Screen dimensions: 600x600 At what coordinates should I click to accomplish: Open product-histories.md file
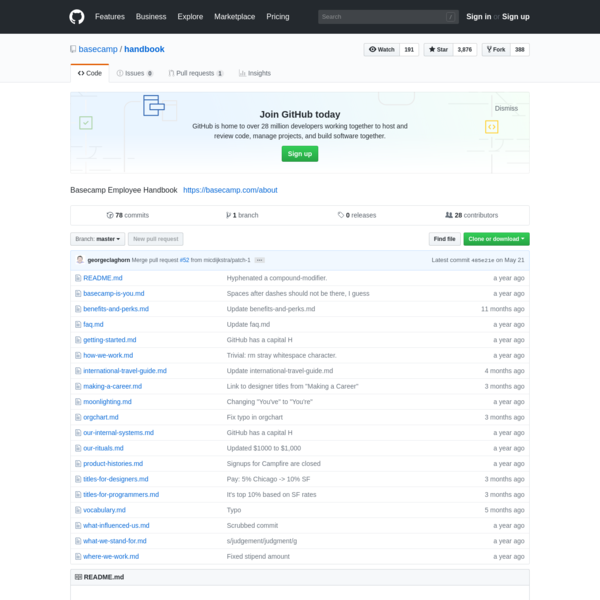(113, 464)
